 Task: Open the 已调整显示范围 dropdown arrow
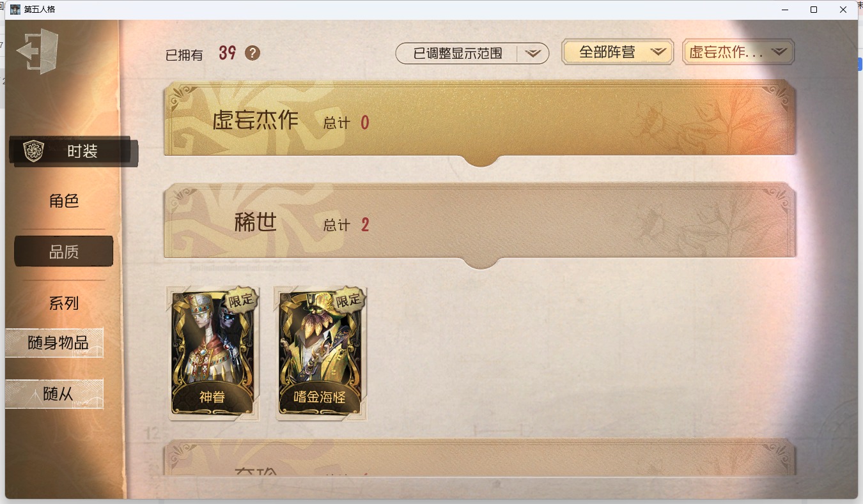(533, 54)
